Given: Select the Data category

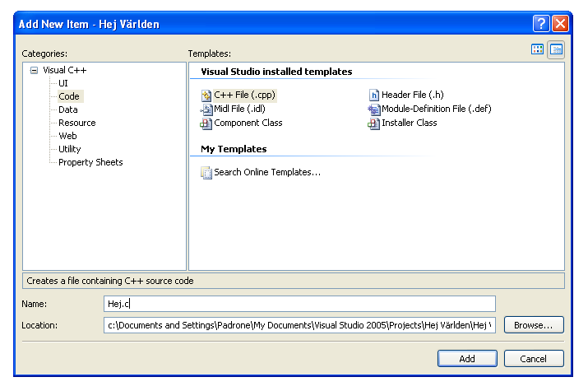Looking at the screenshot, I should [68, 109].
